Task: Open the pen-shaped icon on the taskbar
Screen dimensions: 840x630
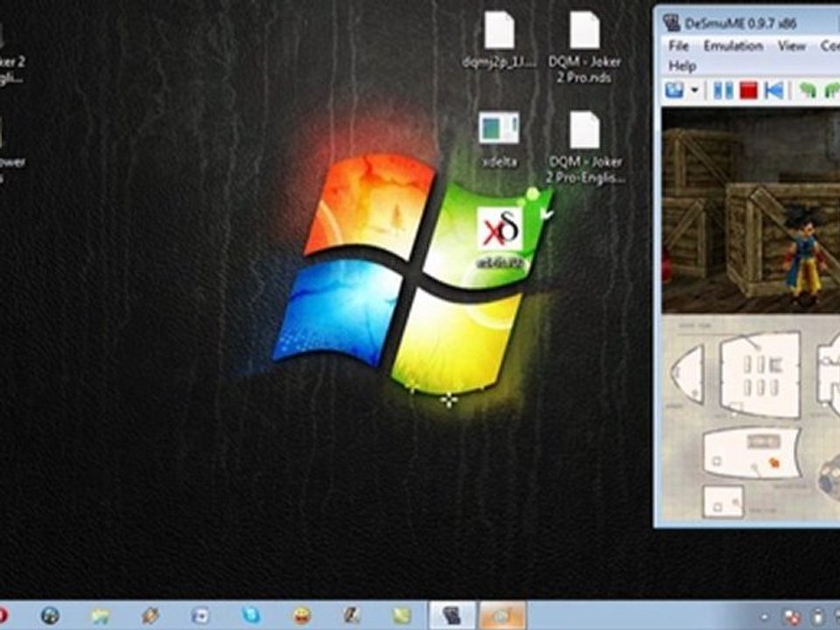Action: pyautogui.click(x=352, y=615)
